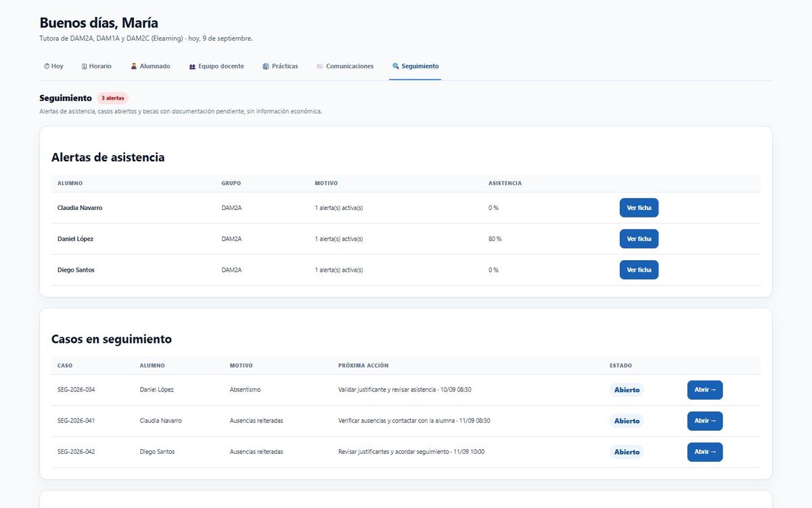The height and width of the screenshot is (508, 812).
Task: Click the building icon beside Prácticas
Action: (266, 66)
